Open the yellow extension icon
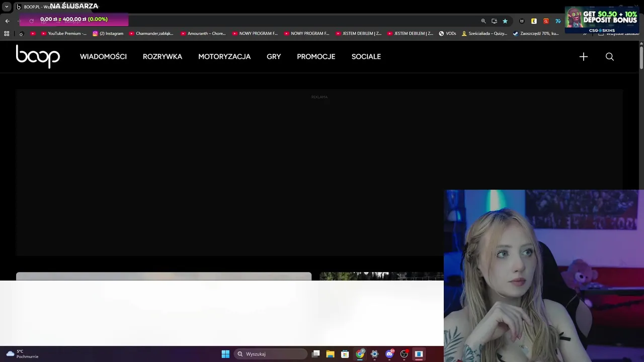This screenshot has height=362, width=644. (x=534, y=21)
